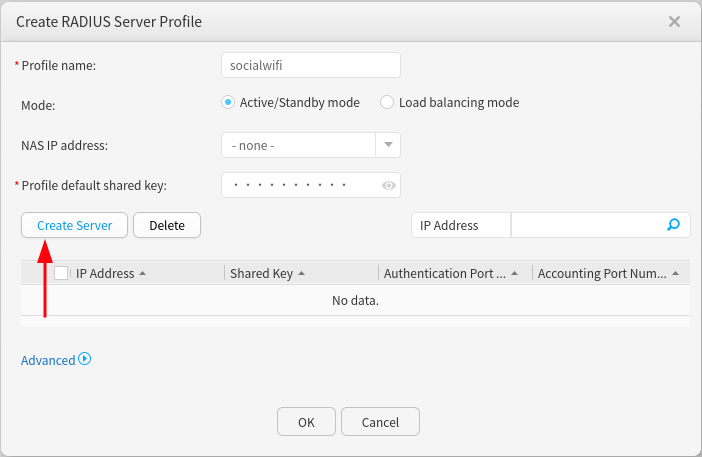The height and width of the screenshot is (457, 702).
Task: Sort Accounting Port Number column arrow
Action: 676,273
